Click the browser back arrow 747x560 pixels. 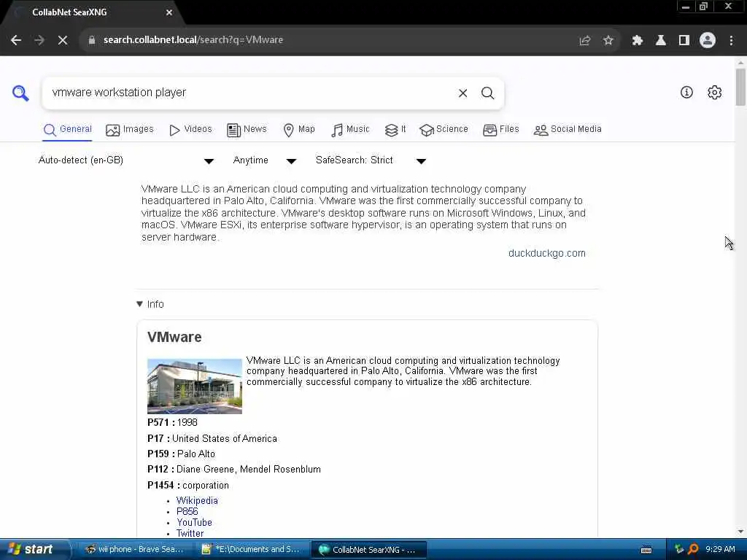point(16,41)
